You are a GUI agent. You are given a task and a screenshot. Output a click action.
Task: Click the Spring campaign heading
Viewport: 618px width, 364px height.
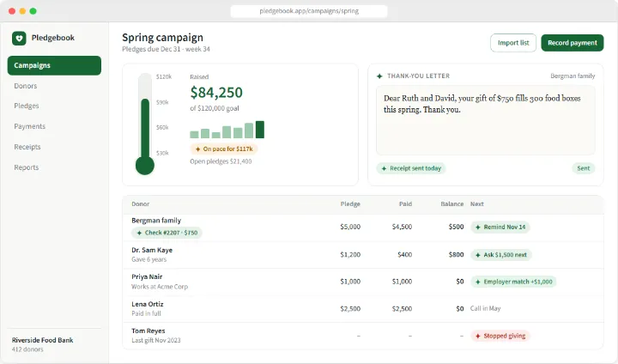(162, 38)
